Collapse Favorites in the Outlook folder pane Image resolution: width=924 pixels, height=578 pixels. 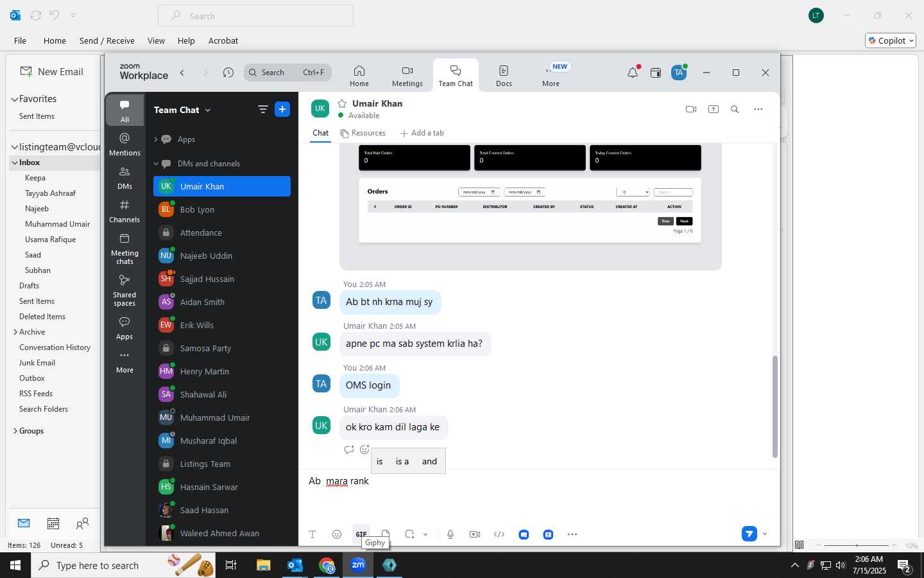[14, 99]
